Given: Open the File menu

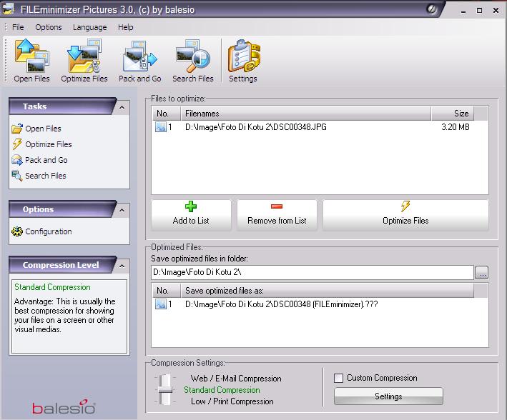Looking at the screenshot, I should pyautogui.click(x=18, y=27).
